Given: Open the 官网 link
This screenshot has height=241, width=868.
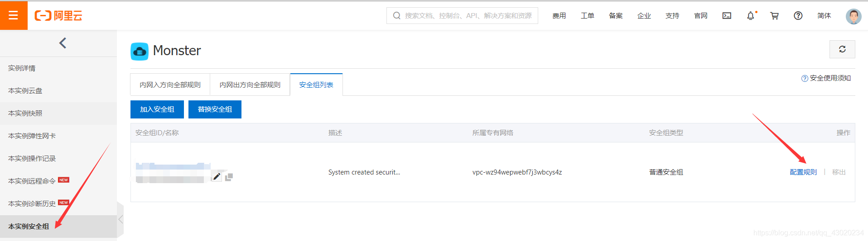Looking at the screenshot, I should tap(701, 16).
